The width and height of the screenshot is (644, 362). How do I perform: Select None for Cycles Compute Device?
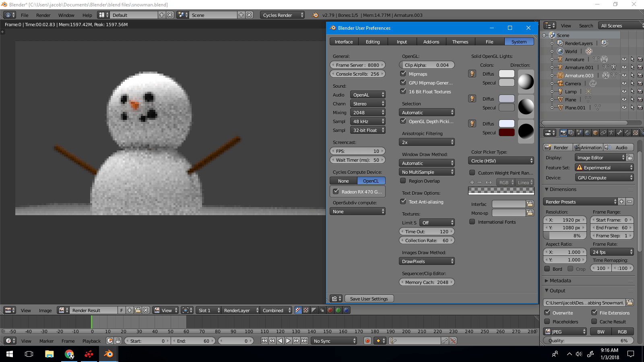point(343,181)
